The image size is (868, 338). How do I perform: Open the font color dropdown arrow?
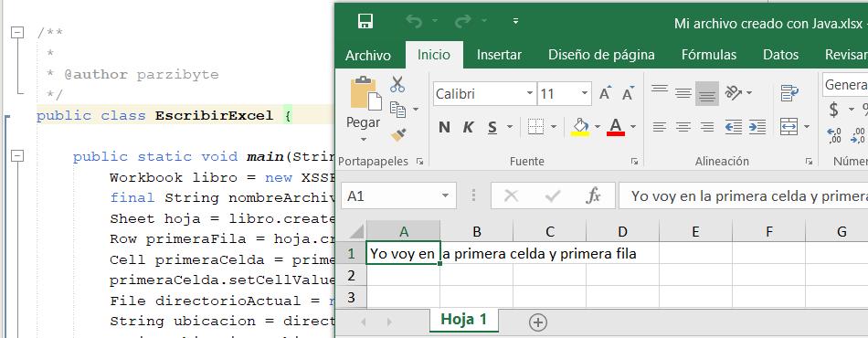click(633, 127)
